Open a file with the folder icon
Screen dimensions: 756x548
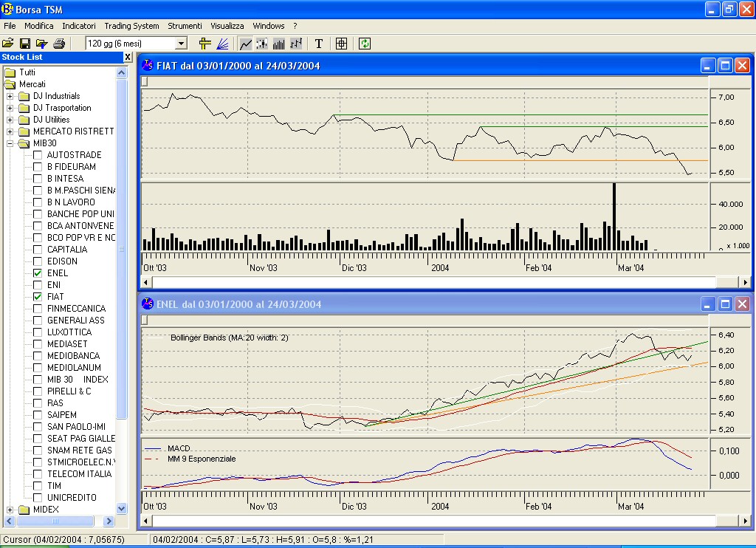point(7,44)
